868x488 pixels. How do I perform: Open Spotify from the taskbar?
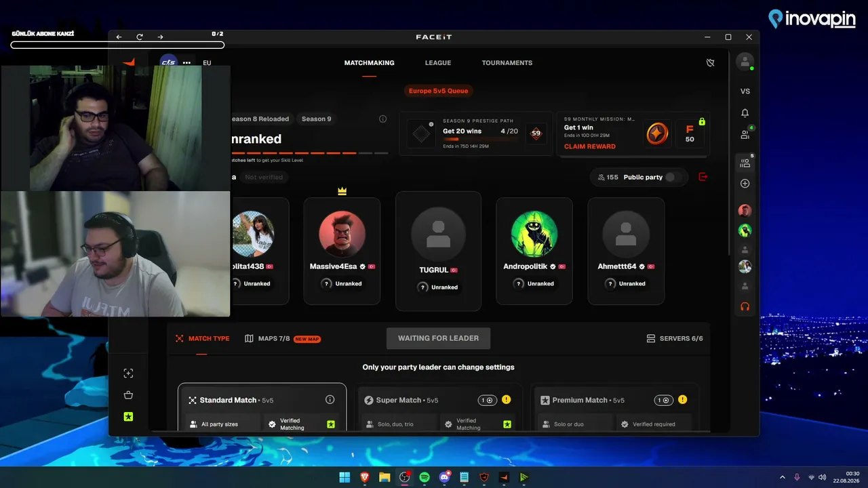425,477
